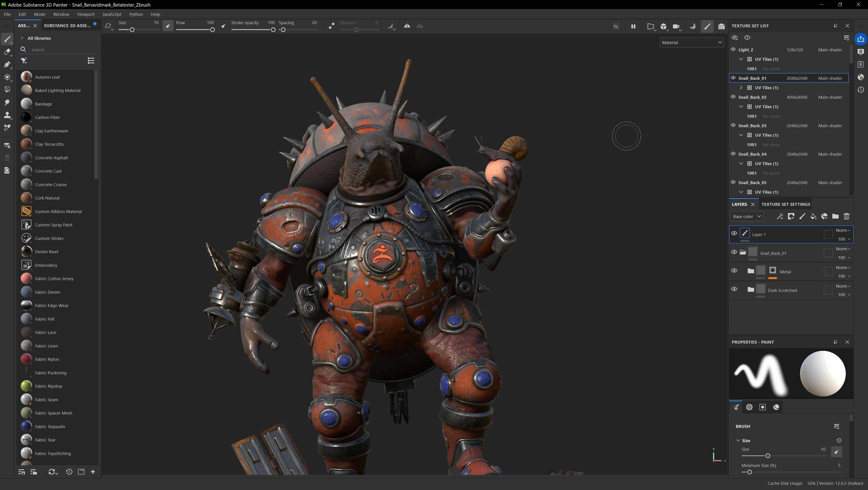Select the Eraser tool in left toolbar
Screen dimensions: 868x490
click(x=7, y=52)
